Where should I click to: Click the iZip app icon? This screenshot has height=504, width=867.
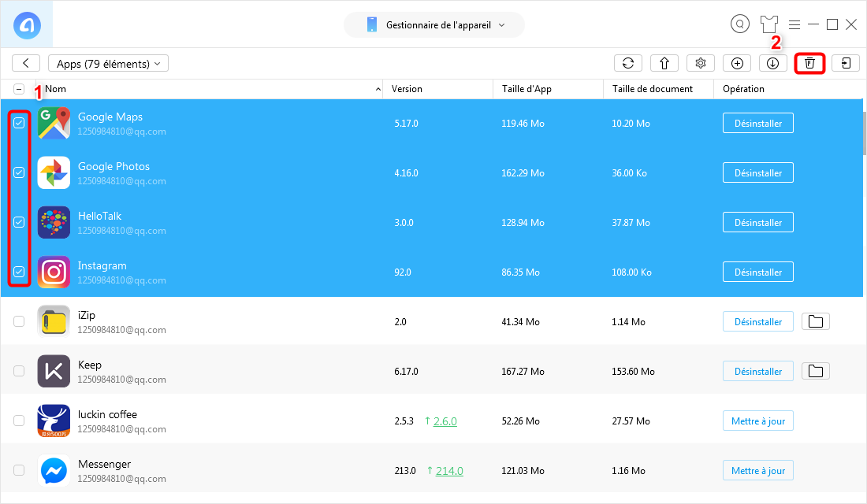pyautogui.click(x=54, y=321)
